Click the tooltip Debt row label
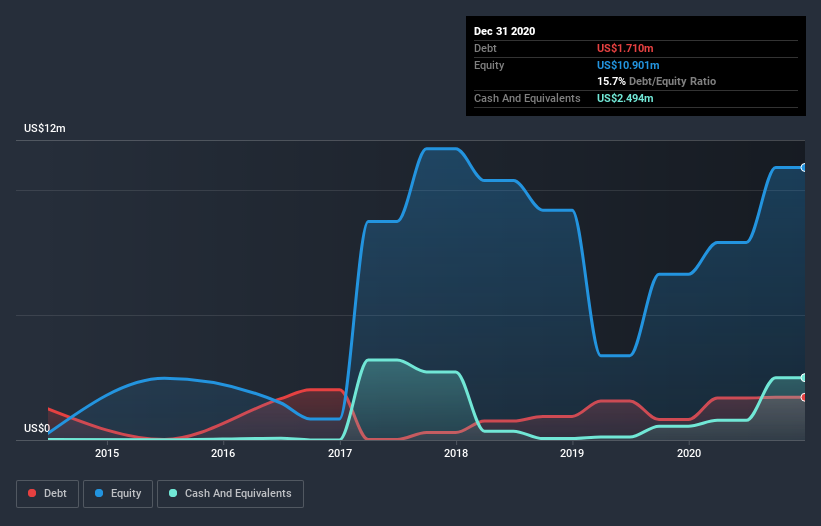821x526 pixels. (x=485, y=48)
